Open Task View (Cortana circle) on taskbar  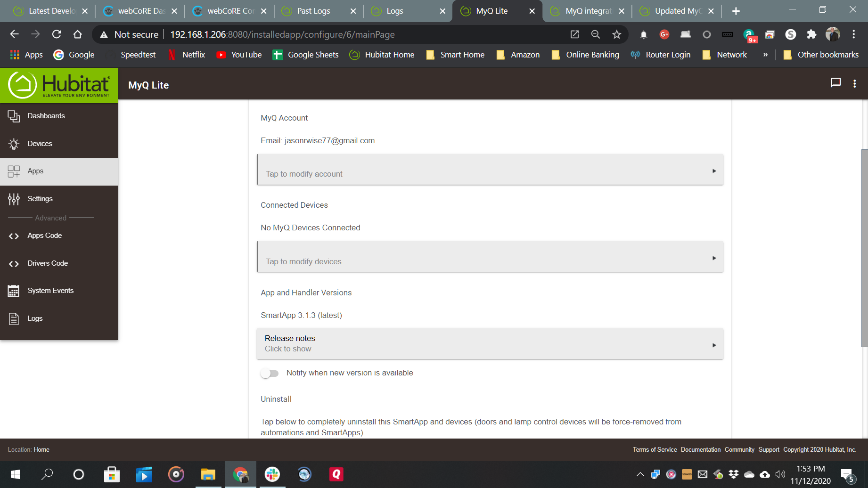tap(79, 474)
